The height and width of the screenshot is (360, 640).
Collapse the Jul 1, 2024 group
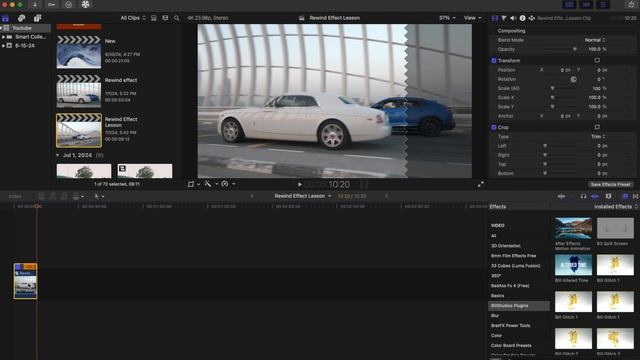58,156
